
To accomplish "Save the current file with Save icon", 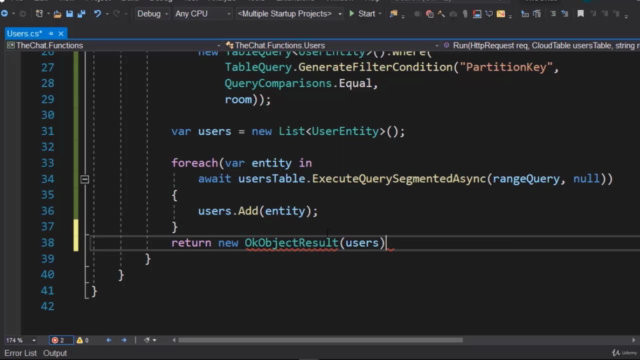I will point(69,14).
